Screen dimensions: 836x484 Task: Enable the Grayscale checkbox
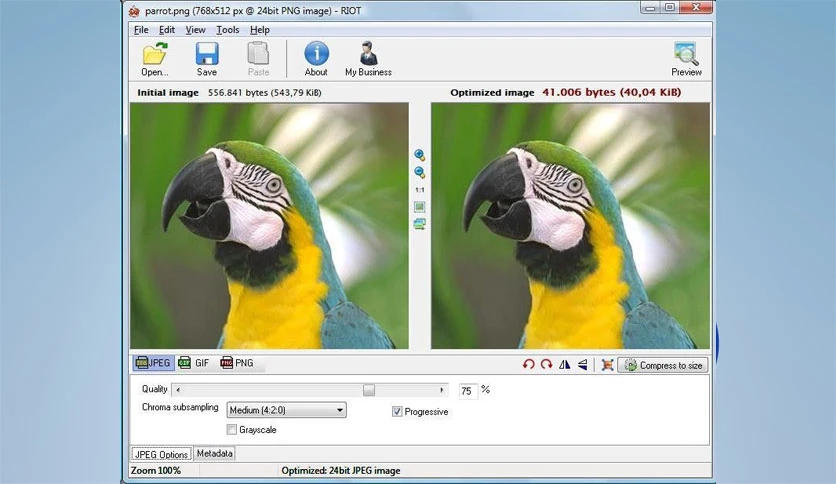tap(231, 429)
